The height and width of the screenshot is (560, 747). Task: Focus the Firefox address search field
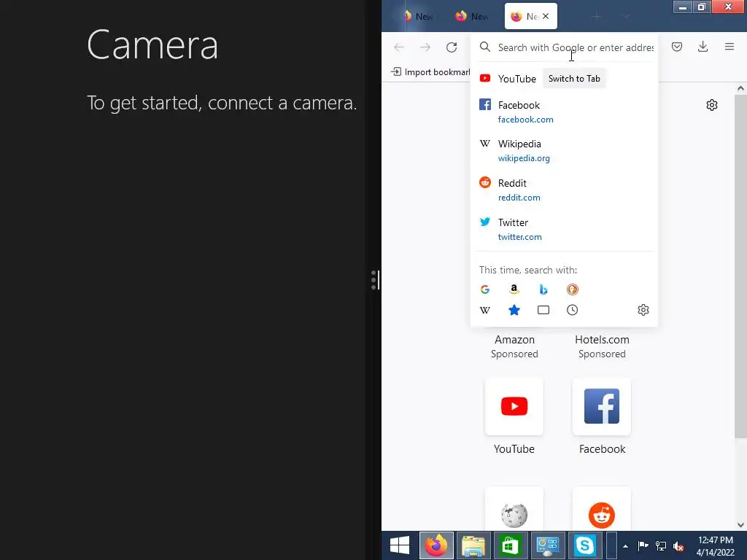(576, 47)
